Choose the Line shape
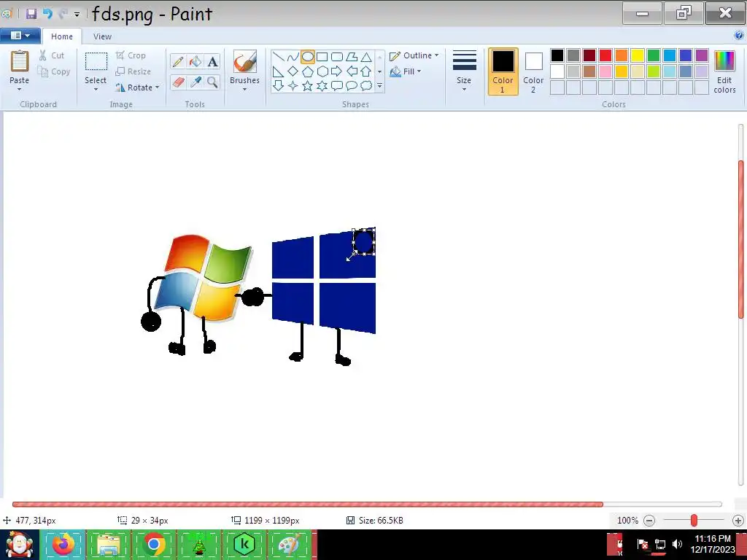Viewport: 747px width, 560px height. pos(278,57)
